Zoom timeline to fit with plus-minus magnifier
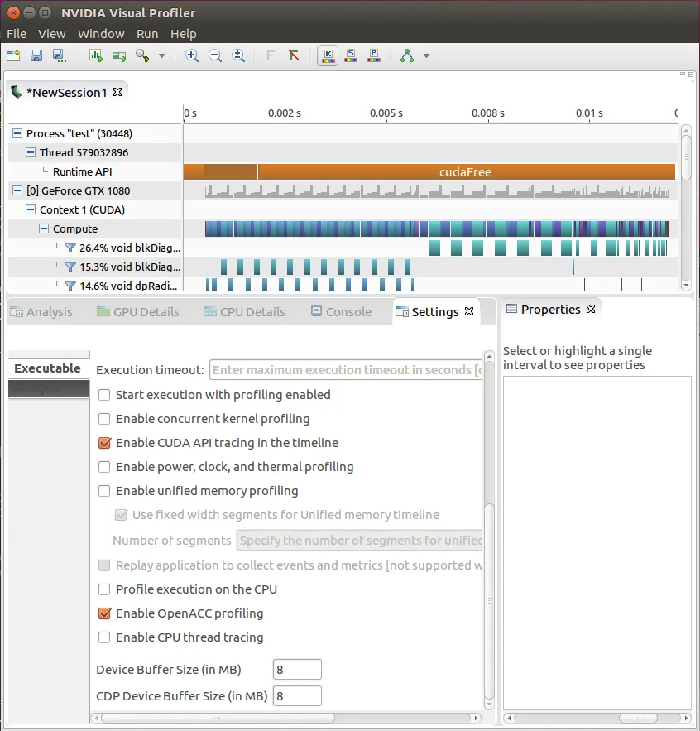This screenshot has width=700, height=731. click(238, 56)
